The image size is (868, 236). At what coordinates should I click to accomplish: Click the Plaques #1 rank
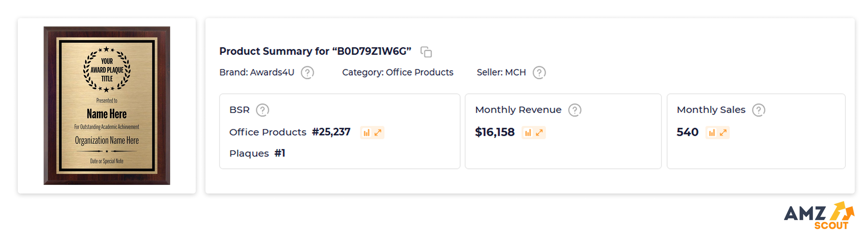[257, 154]
